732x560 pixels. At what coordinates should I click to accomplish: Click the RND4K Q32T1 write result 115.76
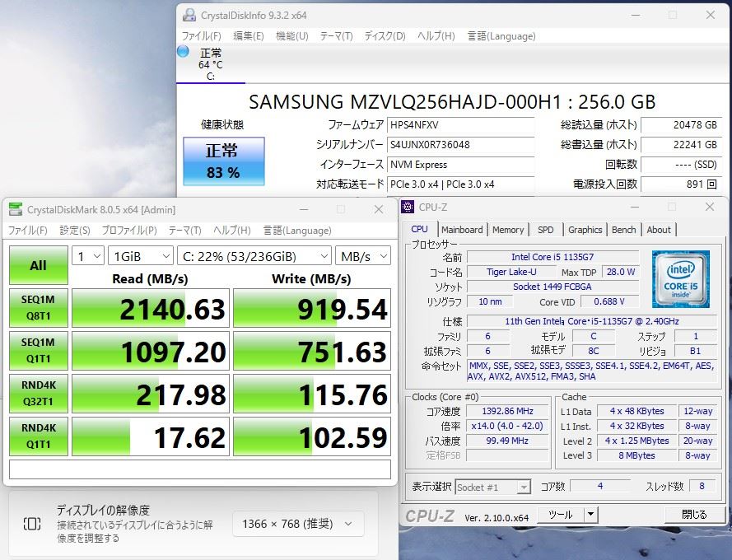tap(312, 394)
